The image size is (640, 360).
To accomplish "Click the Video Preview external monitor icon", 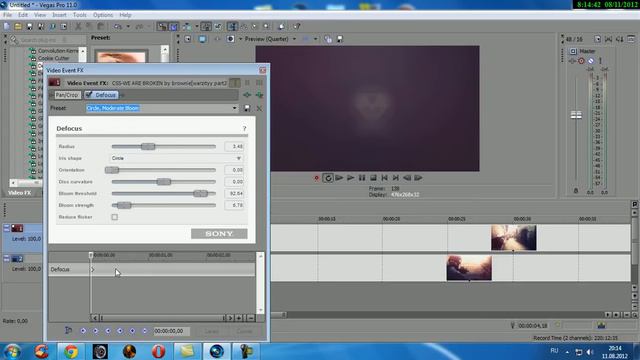I will (202, 39).
